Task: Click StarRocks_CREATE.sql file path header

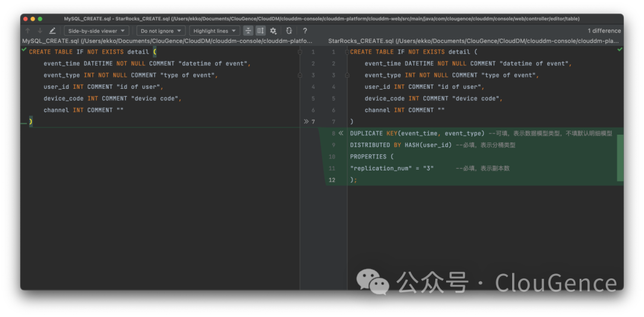Action: (473, 41)
